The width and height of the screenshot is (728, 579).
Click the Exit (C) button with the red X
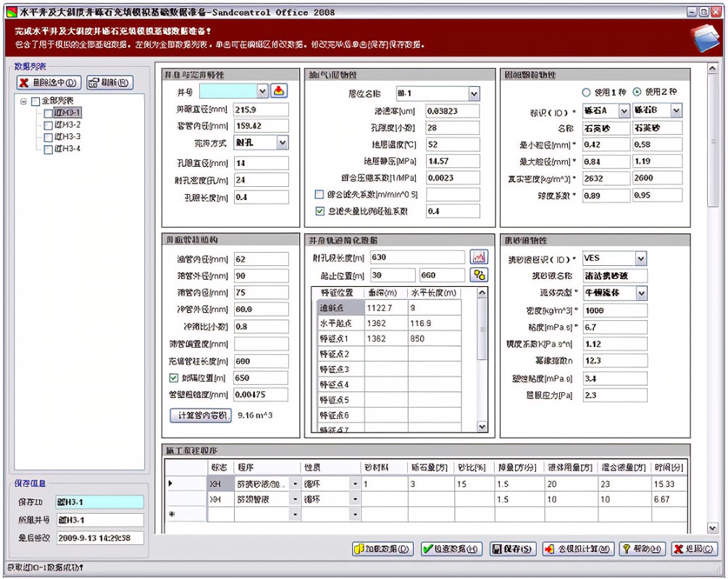pyautogui.click(x=695, y=549)
